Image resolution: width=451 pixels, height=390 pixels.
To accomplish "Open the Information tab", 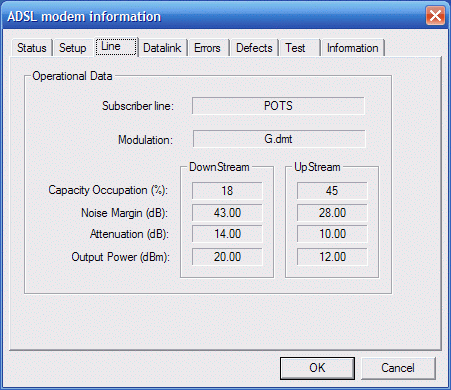I will 353,48.
